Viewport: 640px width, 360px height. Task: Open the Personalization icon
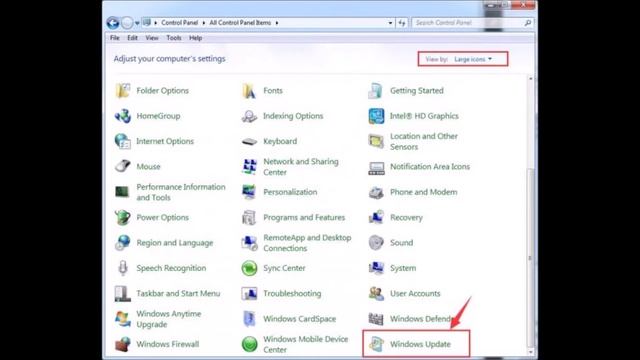click(x=249, y=192)
